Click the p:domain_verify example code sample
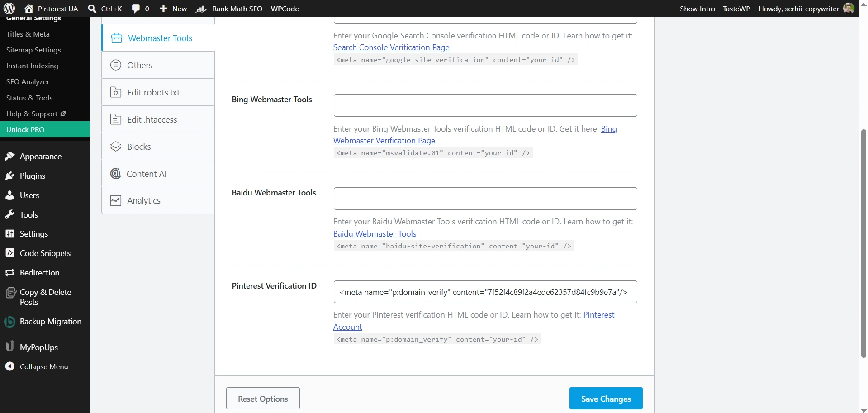Viewport: 868px width, 413px height. pyautogui.click(x=437, y=339)
